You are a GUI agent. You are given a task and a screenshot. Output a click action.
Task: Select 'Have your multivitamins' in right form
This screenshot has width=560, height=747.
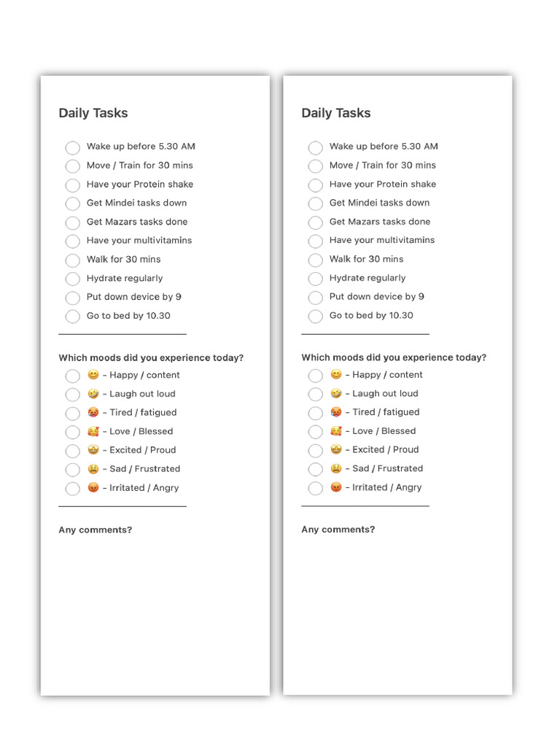[315, 241]
